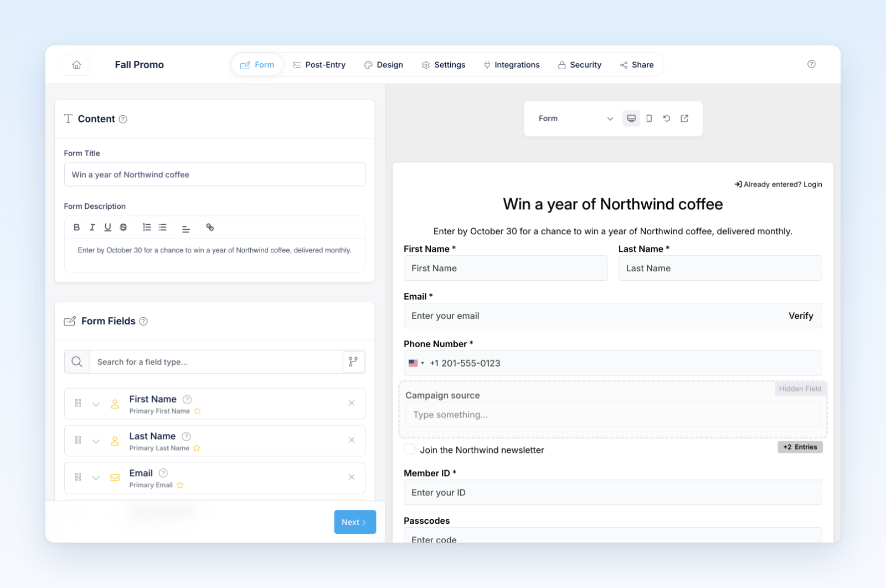
Task: Click the drag handle for Email field
Action: (78, 477)
